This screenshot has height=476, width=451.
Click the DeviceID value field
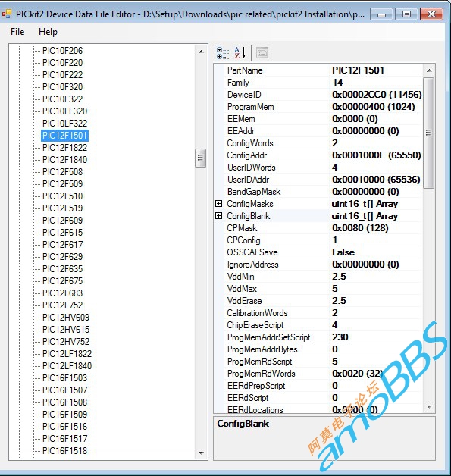376,95
